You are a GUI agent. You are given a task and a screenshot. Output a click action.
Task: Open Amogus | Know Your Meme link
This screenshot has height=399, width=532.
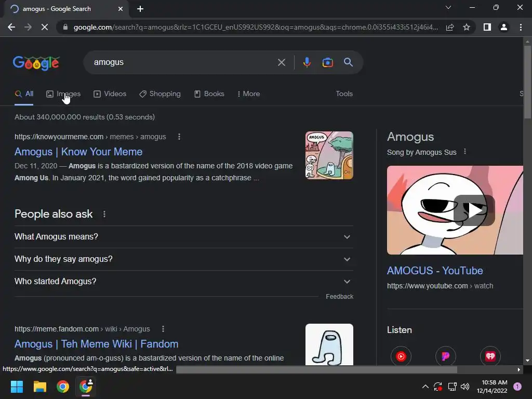click(x=78, y=152)
